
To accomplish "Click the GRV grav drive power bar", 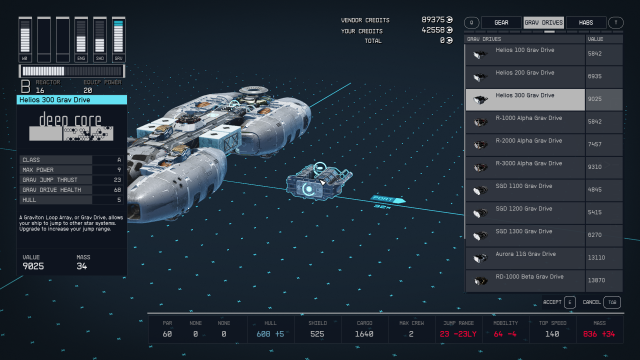I will tap(118, 39).
